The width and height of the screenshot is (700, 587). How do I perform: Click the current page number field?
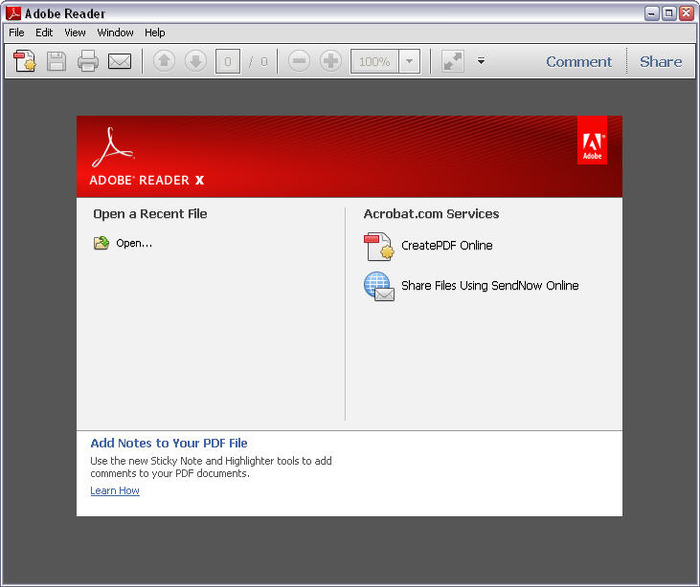(228, 61)
